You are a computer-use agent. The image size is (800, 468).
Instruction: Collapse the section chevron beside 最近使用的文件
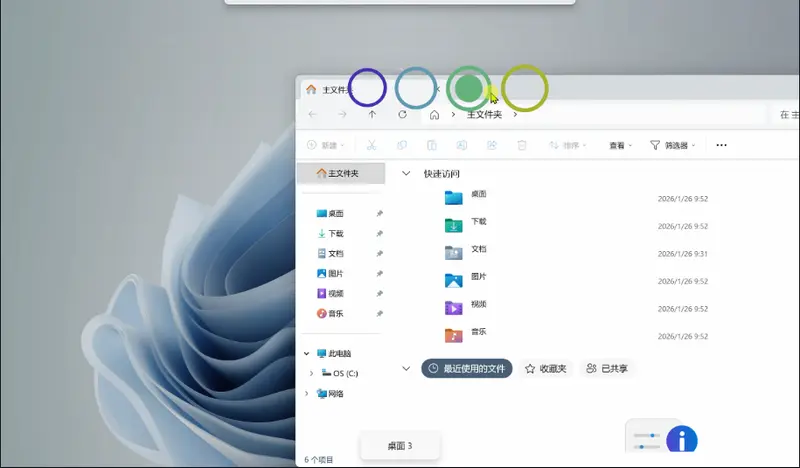tap(406, 368)
